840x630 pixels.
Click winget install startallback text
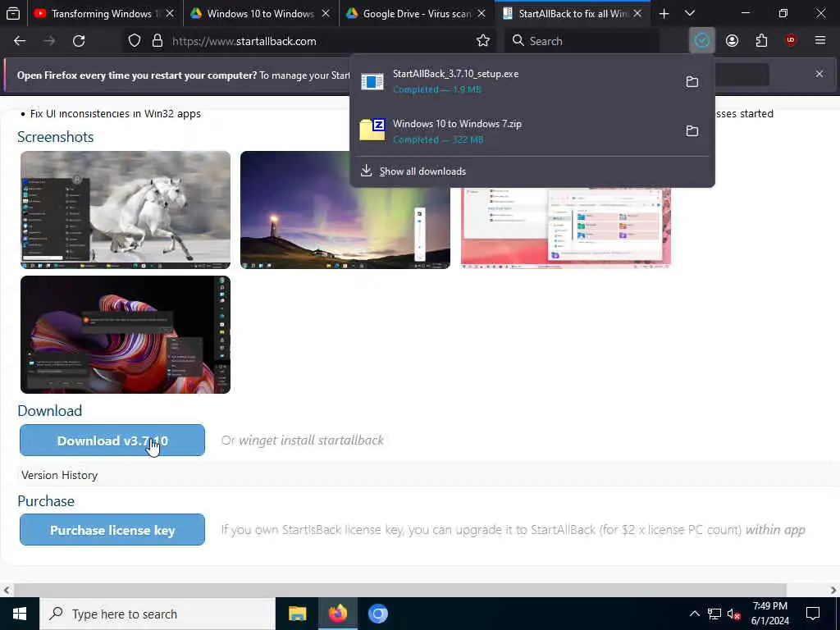311,441
